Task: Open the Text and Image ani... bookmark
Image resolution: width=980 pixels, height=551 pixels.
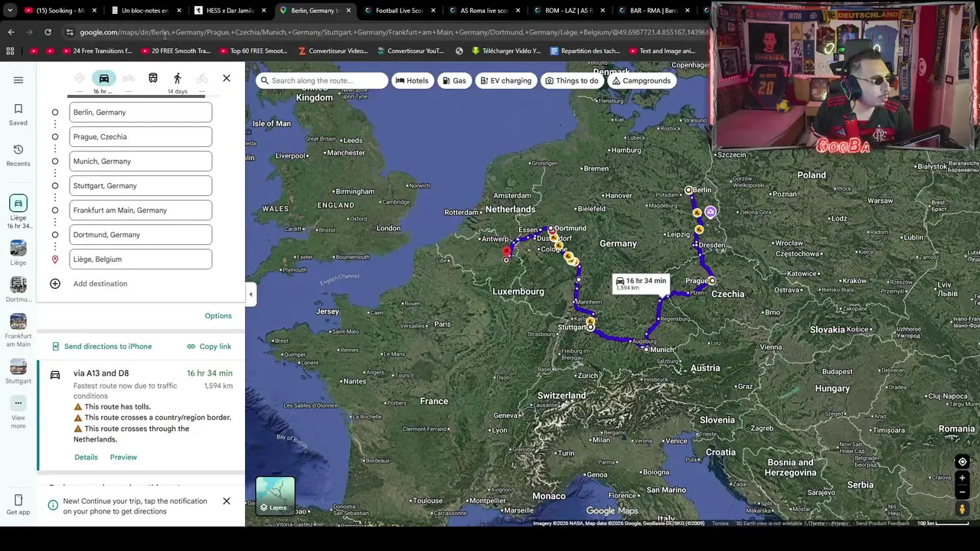Action: 661,51
